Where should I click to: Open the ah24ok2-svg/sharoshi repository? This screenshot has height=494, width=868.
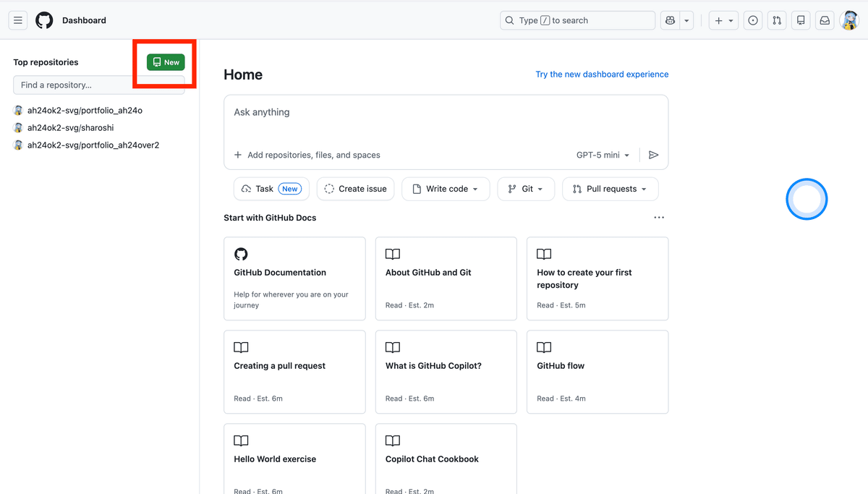70,128
